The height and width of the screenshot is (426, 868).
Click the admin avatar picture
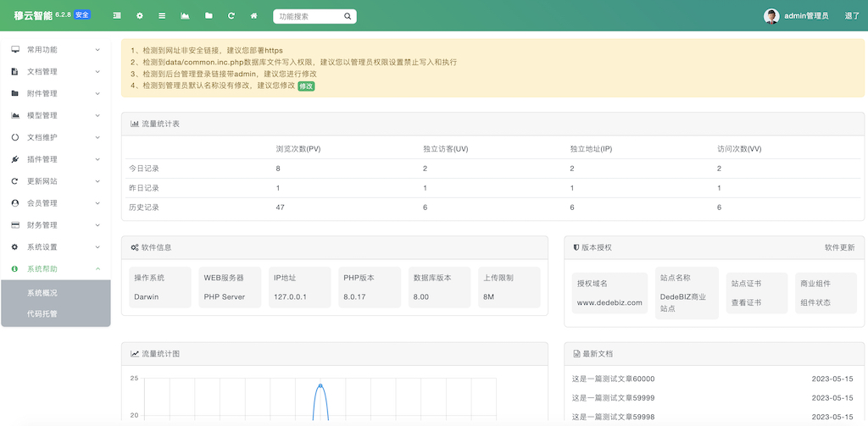click(771, 16)
